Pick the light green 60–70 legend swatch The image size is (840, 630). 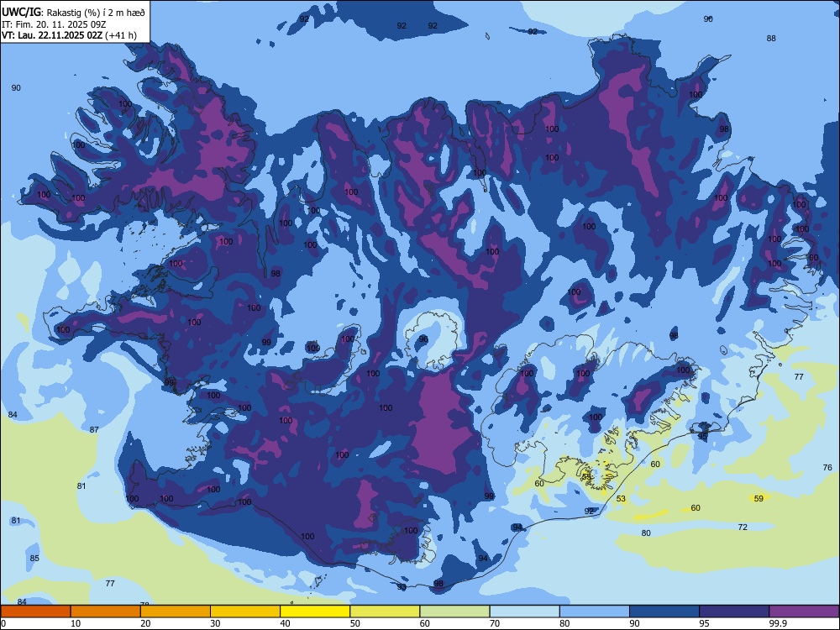point(454,612)
